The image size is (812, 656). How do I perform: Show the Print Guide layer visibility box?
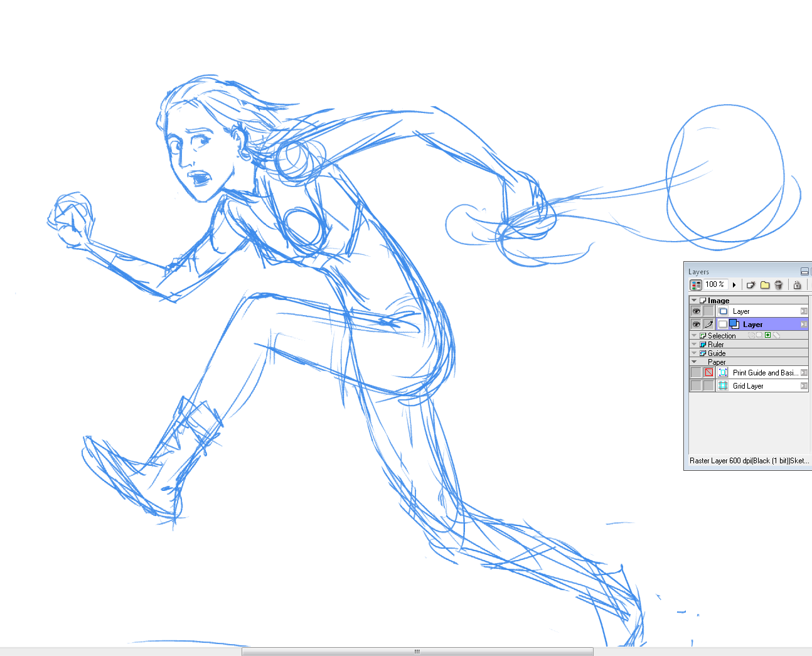696,373
